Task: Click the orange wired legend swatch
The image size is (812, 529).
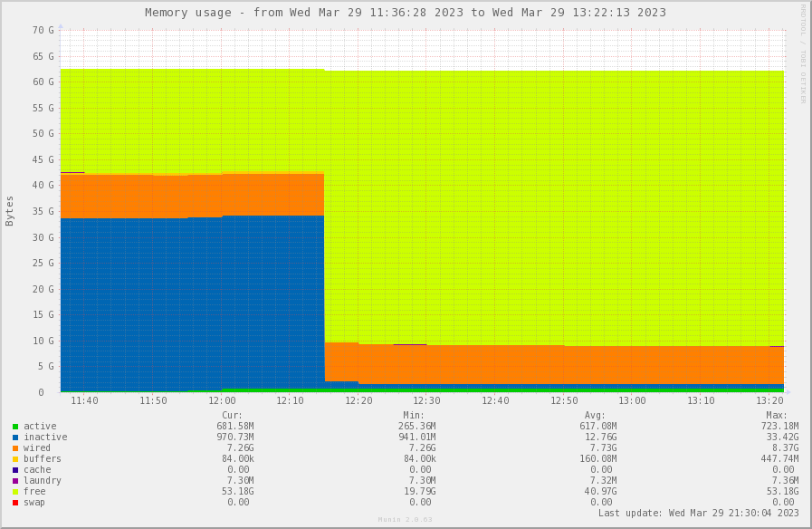Action: point(15,448)
